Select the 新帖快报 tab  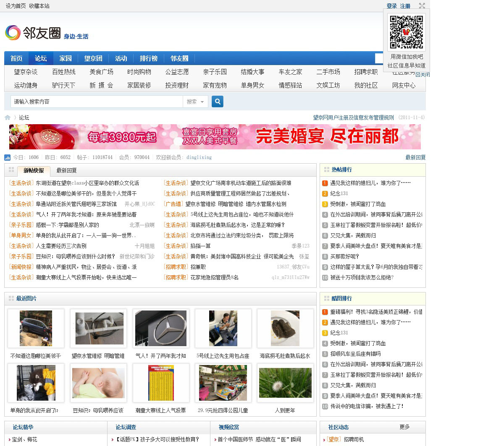(34, 170)
